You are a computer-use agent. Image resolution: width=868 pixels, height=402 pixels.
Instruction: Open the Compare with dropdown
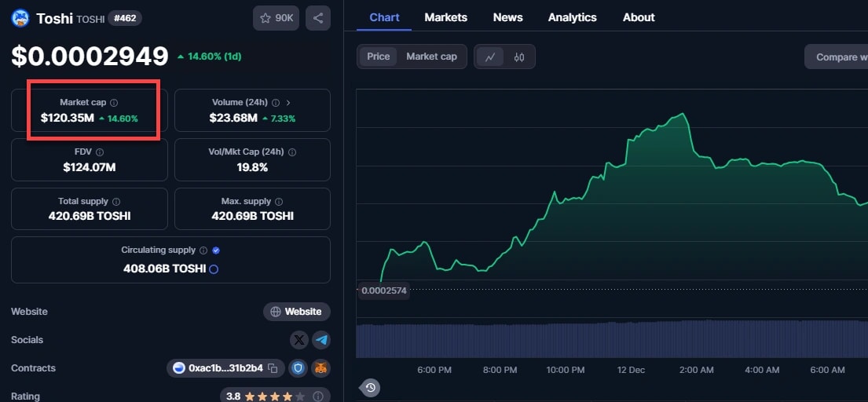click(837, 57)
